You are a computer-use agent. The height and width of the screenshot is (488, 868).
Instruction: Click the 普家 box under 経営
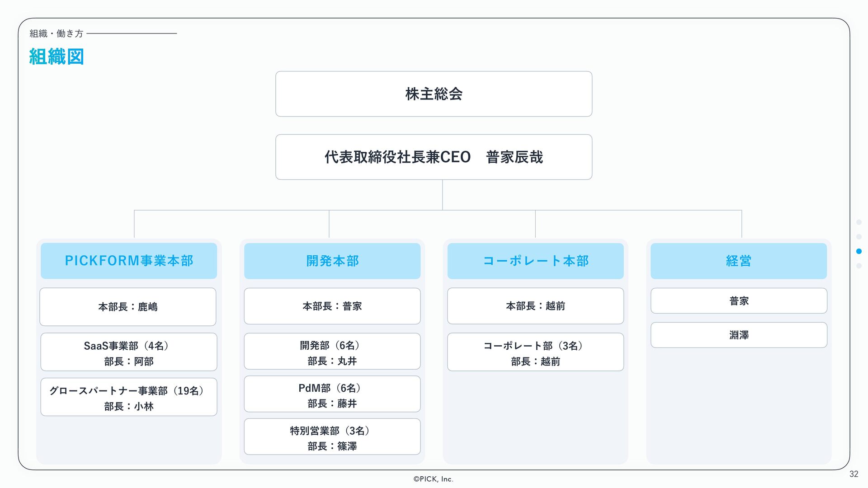point(739,301)
